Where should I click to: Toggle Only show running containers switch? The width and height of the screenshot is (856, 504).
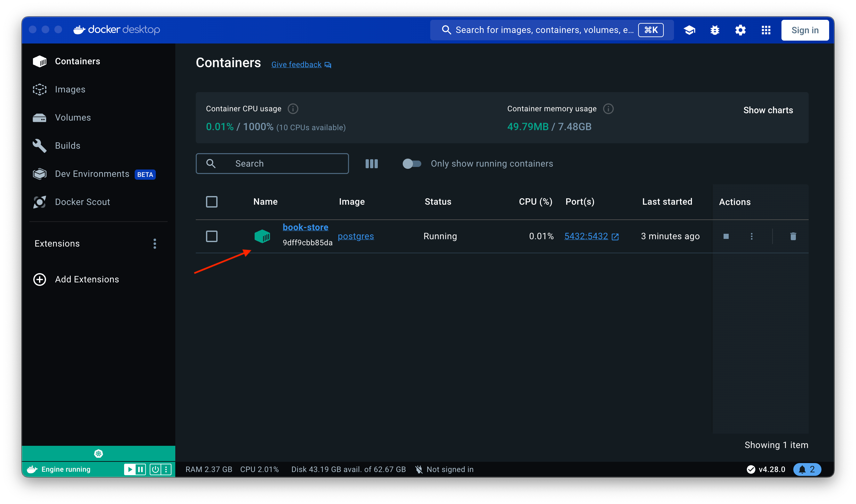coord(412,163)
